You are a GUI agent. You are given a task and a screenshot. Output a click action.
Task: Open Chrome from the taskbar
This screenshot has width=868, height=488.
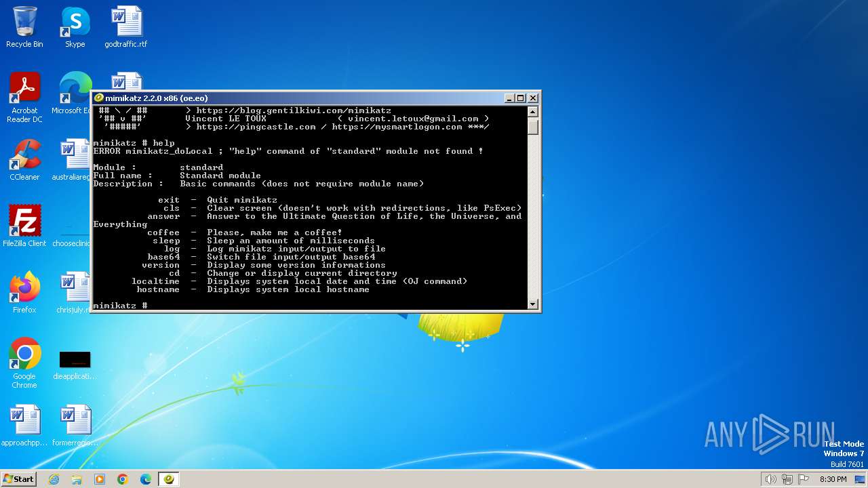point(123,479)
